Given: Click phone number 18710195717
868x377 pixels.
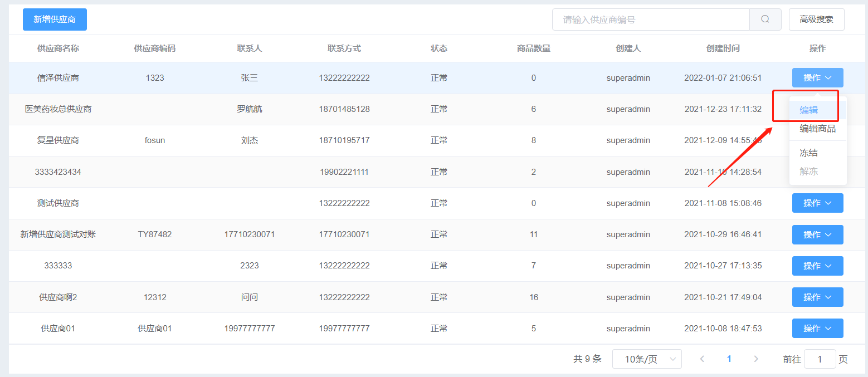Looking at the screenshot, I should pos(344,140).
